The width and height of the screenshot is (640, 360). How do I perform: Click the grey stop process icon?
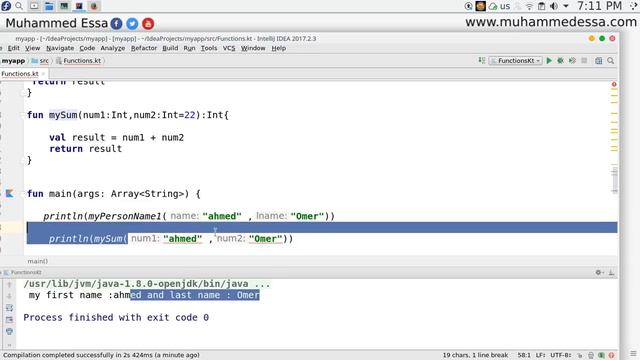(584, 60)
